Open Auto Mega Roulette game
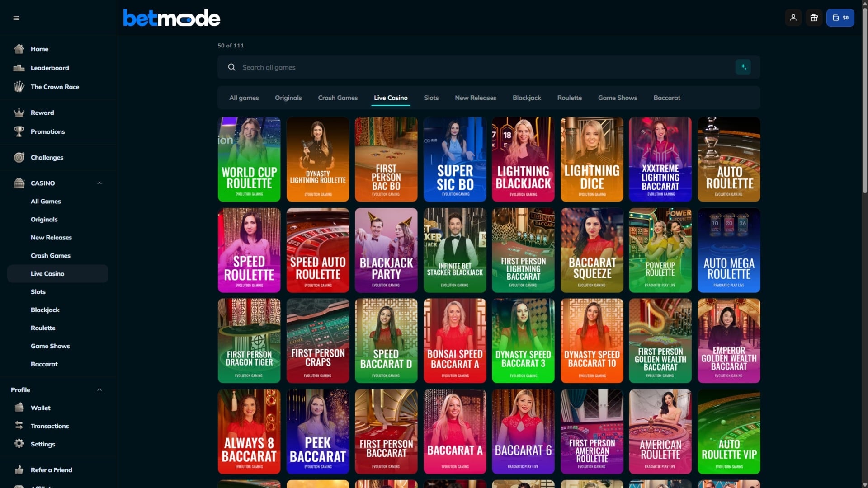Image resolution: width=868 pixels, height=488 pixels. point(729,250)
